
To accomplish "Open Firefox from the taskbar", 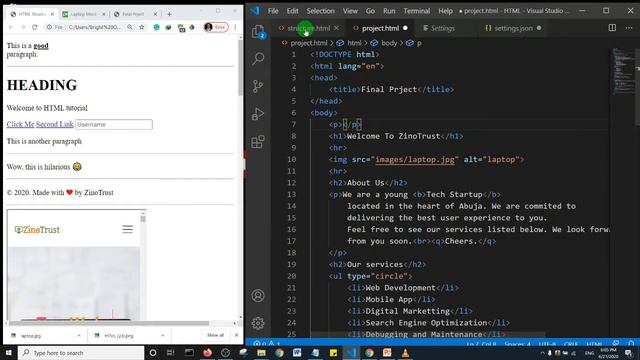I will pyautogui.click(x=207, y=353).
